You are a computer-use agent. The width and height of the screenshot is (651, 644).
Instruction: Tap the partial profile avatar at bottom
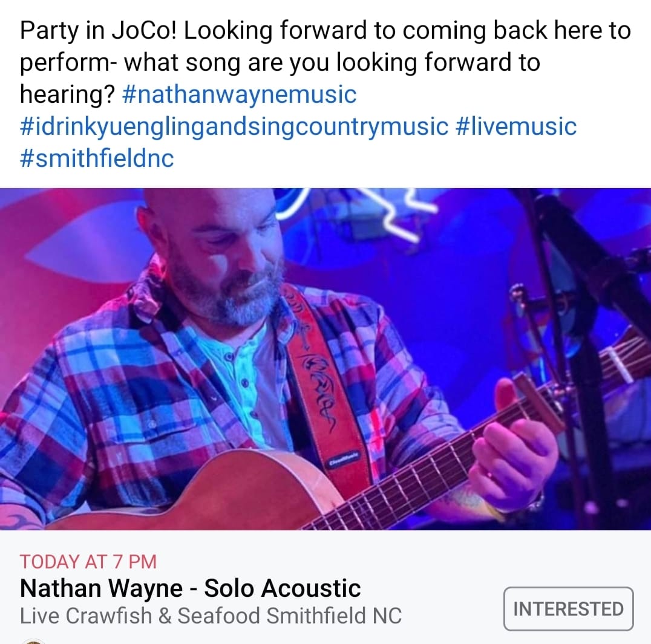tap(33, 641)
